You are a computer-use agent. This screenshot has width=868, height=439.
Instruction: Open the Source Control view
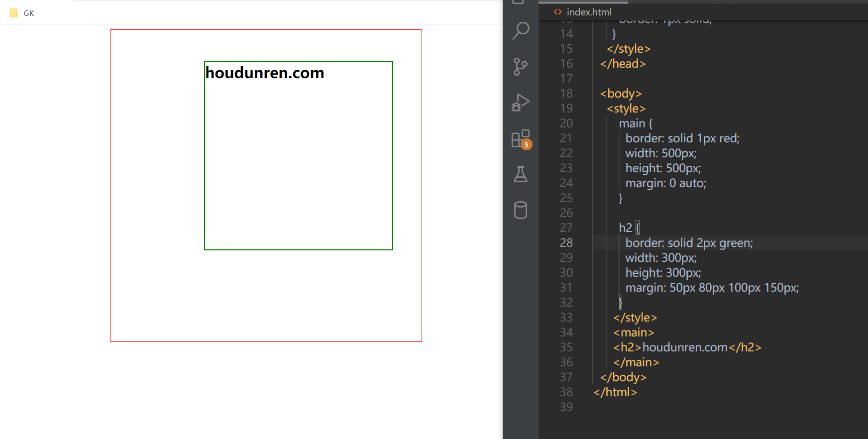[521, 66]
